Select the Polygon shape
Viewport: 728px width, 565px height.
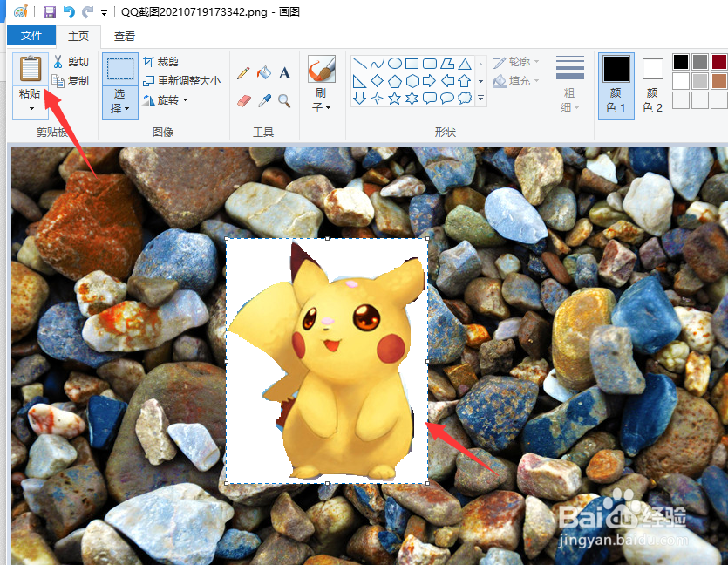click(447, 64)
